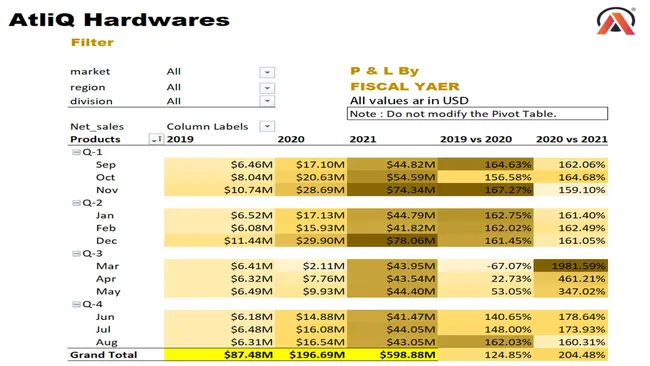Select the Mar row label

tap(107, 266)
